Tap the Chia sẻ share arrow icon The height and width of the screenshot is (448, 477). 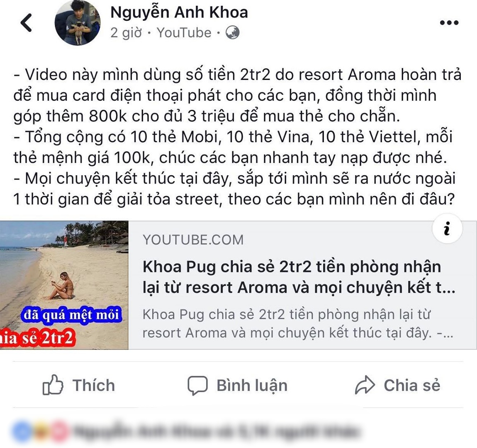coord(365,385)
